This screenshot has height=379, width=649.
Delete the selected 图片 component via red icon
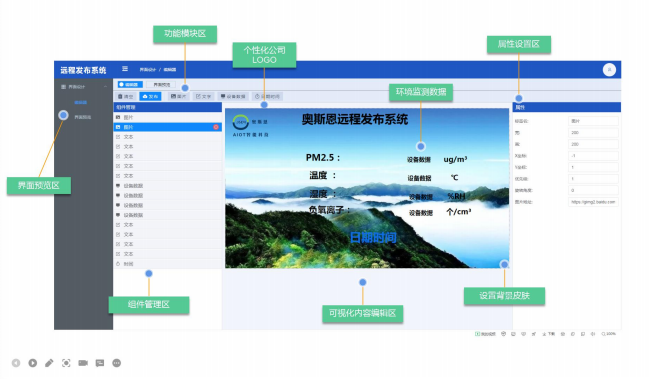coord(216,127)
